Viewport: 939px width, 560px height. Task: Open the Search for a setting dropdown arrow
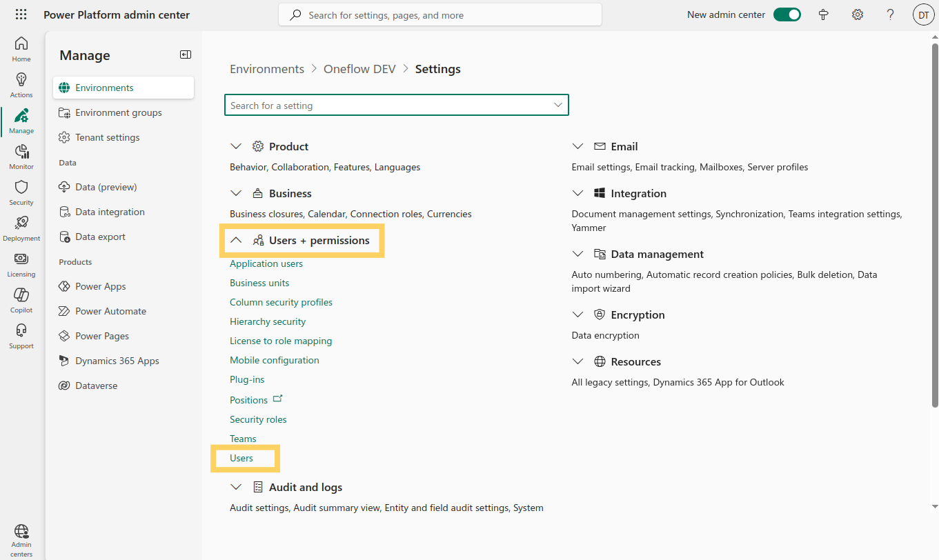[x=557, y=105]
